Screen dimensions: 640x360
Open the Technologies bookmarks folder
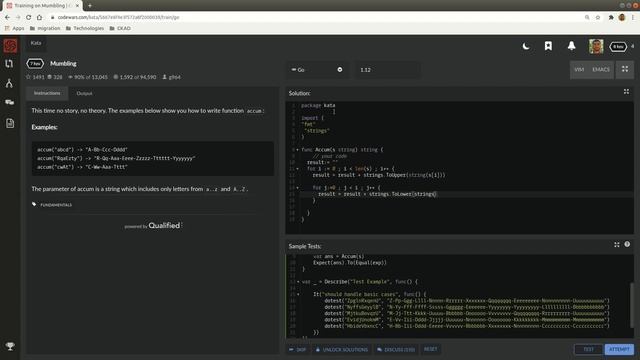[84, 28]
